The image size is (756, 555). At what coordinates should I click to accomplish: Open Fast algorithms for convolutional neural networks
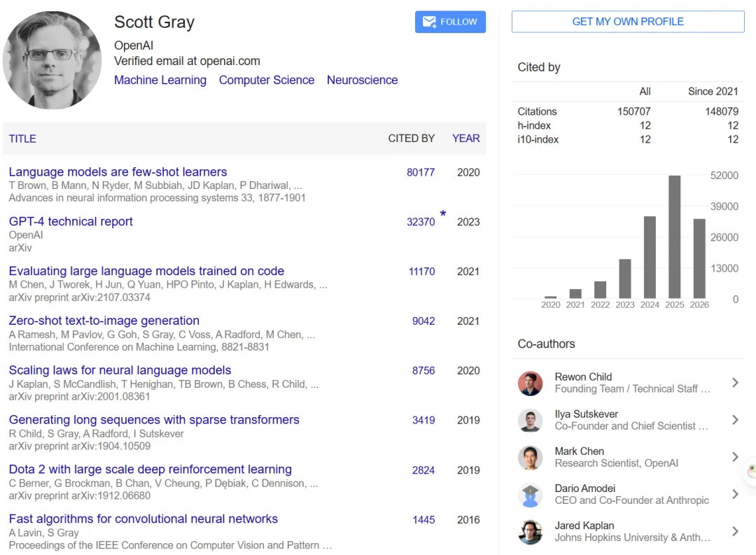143,519
